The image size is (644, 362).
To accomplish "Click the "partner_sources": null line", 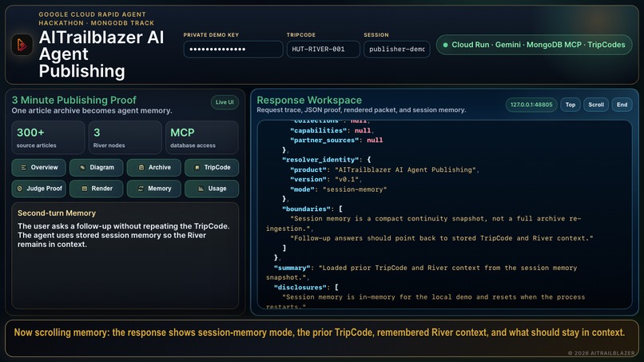I will tap(336, 141).
